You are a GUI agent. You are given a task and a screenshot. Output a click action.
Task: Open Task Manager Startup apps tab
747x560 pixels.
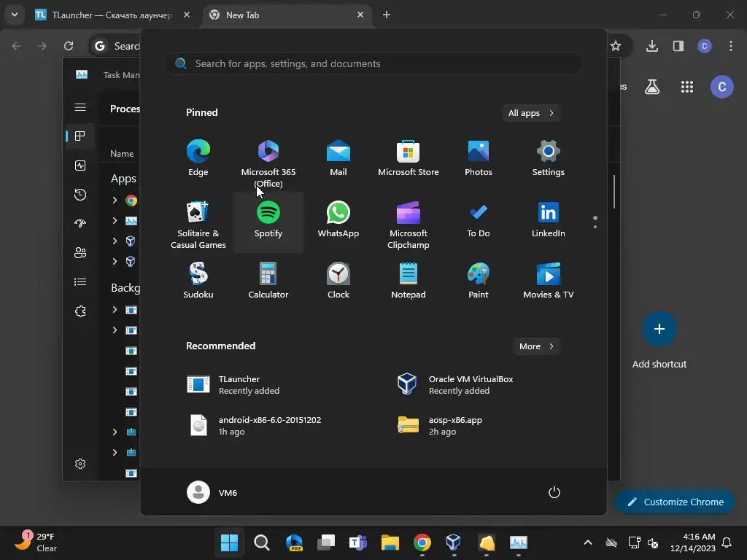click(x=80, y=223)
